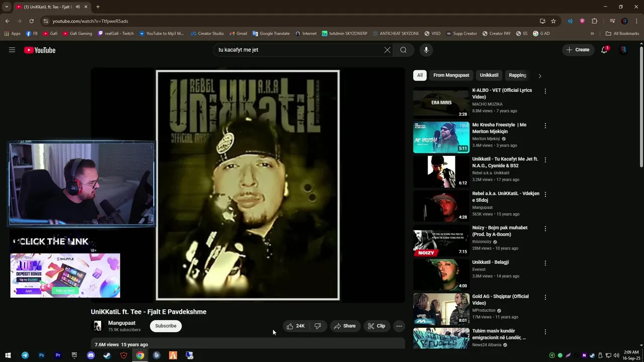Screen dimensions: 644x362
Task: Open Steam from taskbar
Action: coord(107,355)
